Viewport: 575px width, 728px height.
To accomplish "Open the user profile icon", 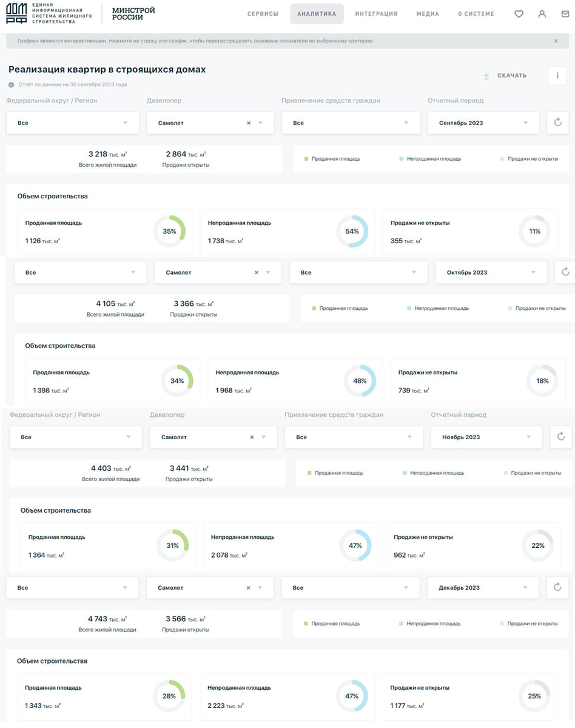I will click(542, 14).
